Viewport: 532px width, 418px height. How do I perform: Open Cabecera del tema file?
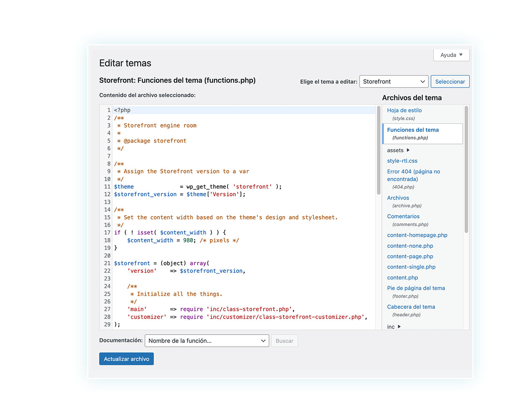coord(411,307)
